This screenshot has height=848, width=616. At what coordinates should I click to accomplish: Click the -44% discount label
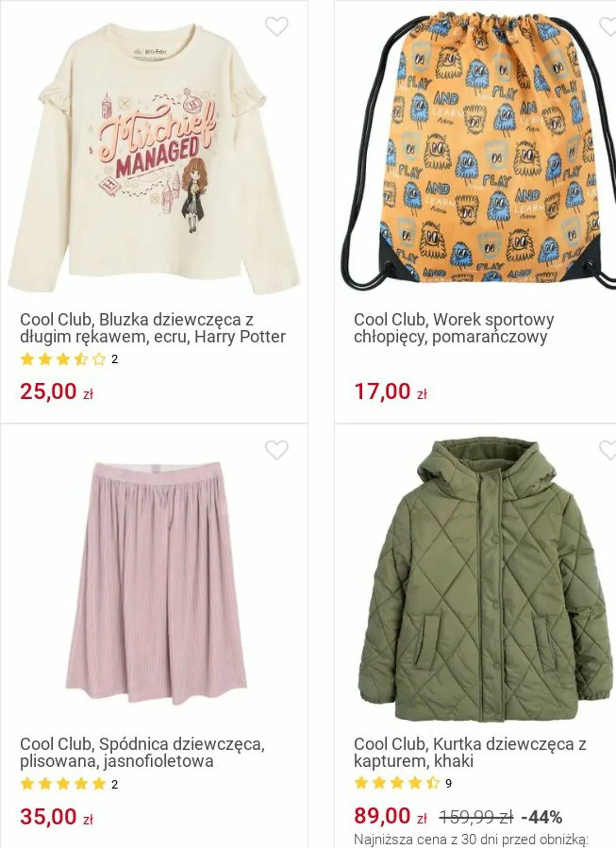(x=542, y=817)
